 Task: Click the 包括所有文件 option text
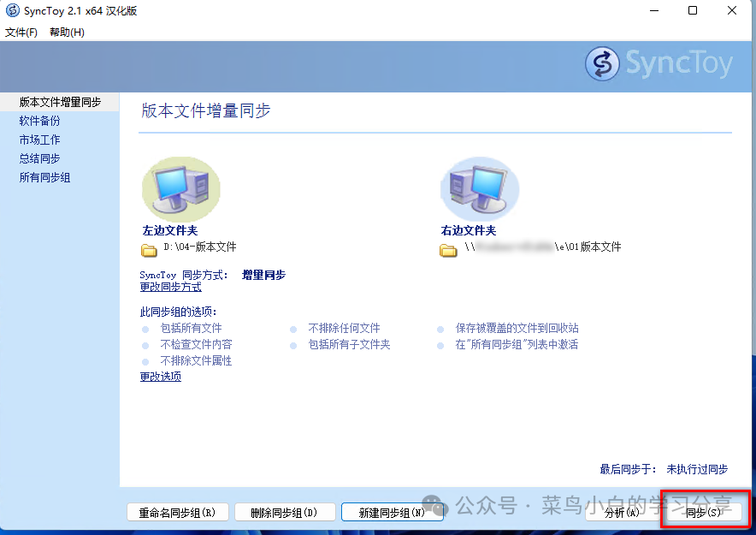(x=192, y=328)
